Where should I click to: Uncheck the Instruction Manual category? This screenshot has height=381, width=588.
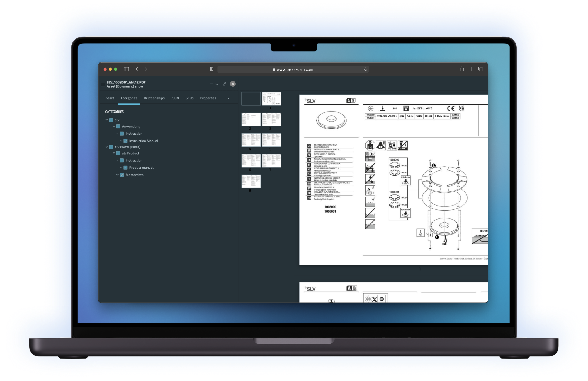coord(125,141)
